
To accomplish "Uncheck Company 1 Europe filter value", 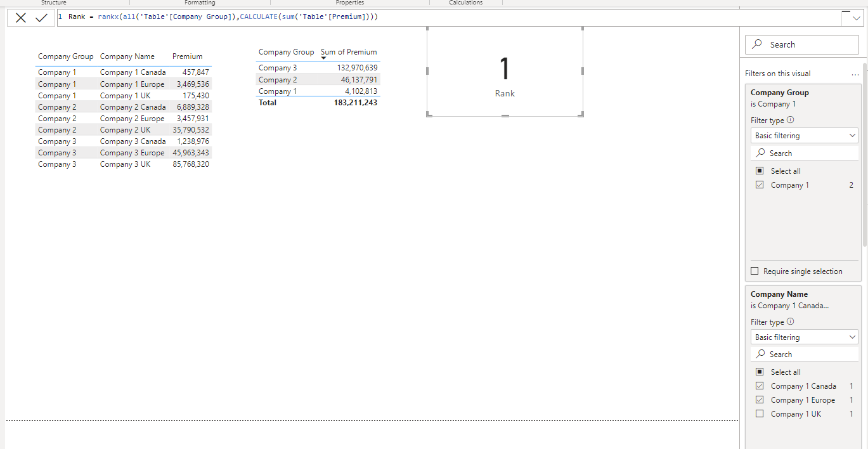I will tap(760, 400).
